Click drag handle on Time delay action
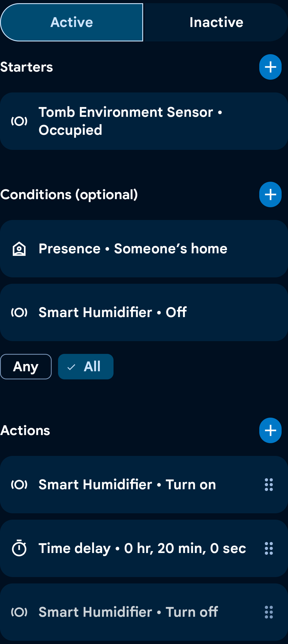This screenshot has width=288, height=644. 269,548
